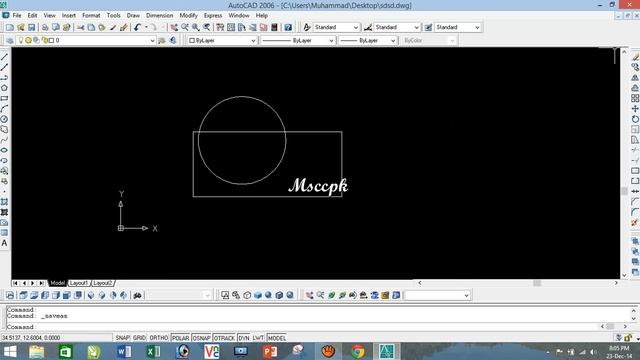Click the Undo arrow icon
This screenshot has height=360, width=640.
tap(138, 27)
